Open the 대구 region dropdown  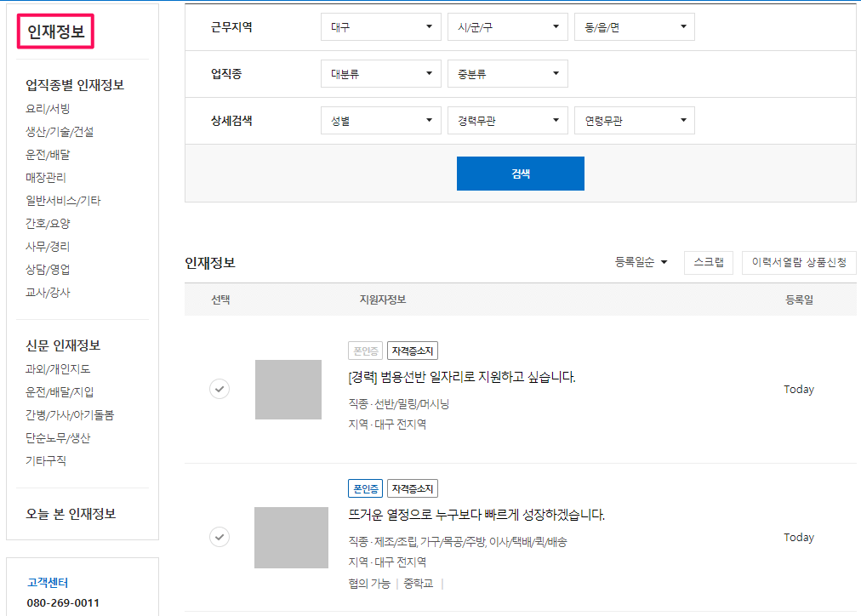pos(380,27)
